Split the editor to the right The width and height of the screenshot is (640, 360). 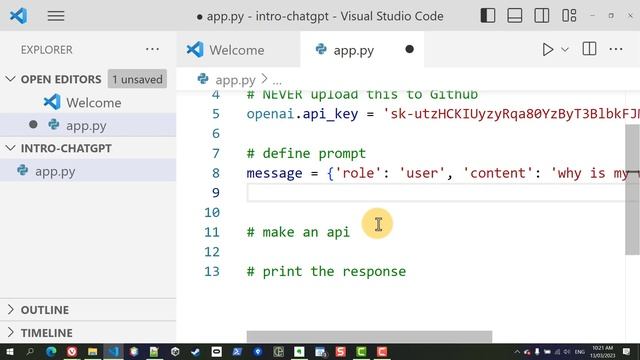click(x=589, y=49)
